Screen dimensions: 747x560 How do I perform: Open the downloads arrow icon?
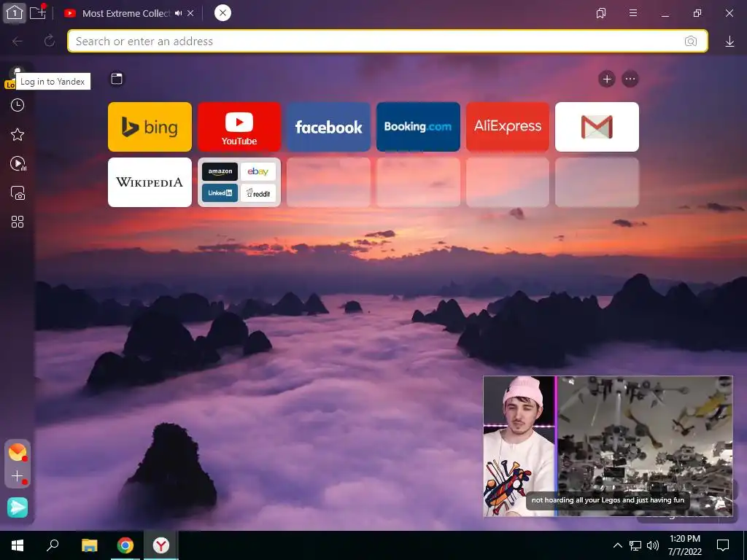point(729,42)
